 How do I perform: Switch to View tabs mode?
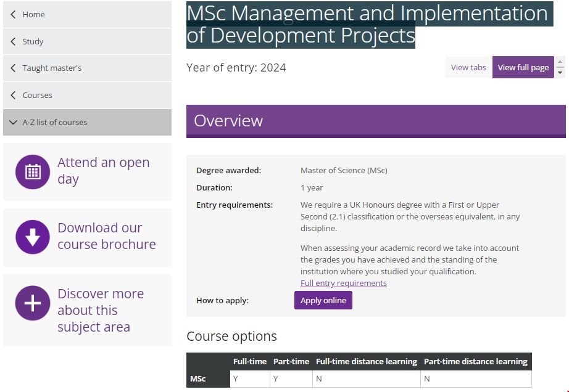pos(468,67)
